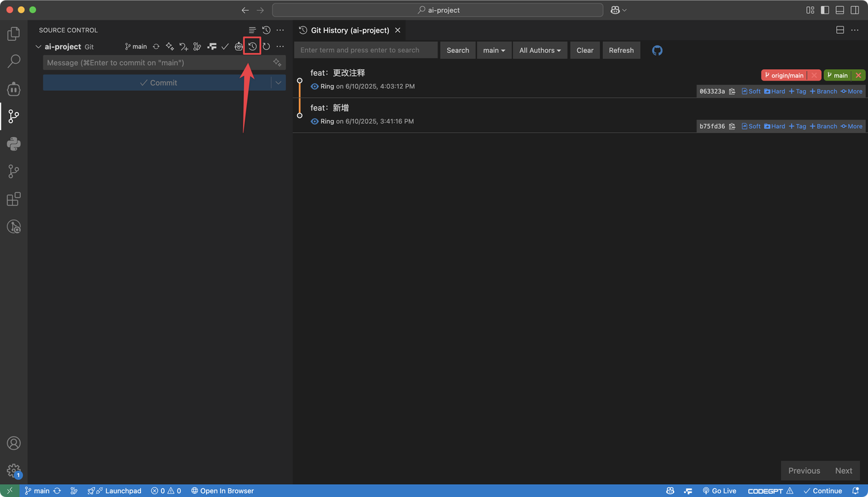Click the Search button
868x497 pixels.
tap(458, 50)
